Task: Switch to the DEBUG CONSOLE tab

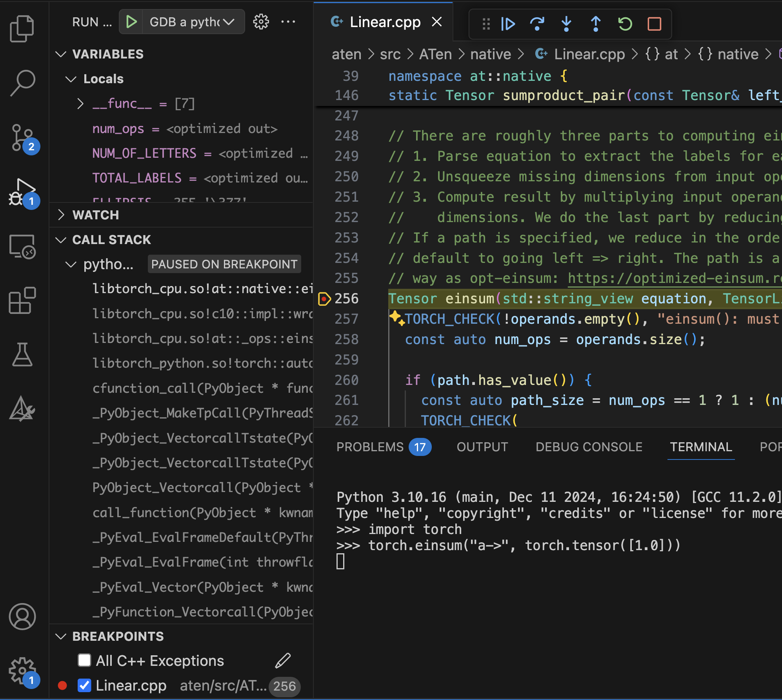Action: point(589,447)
